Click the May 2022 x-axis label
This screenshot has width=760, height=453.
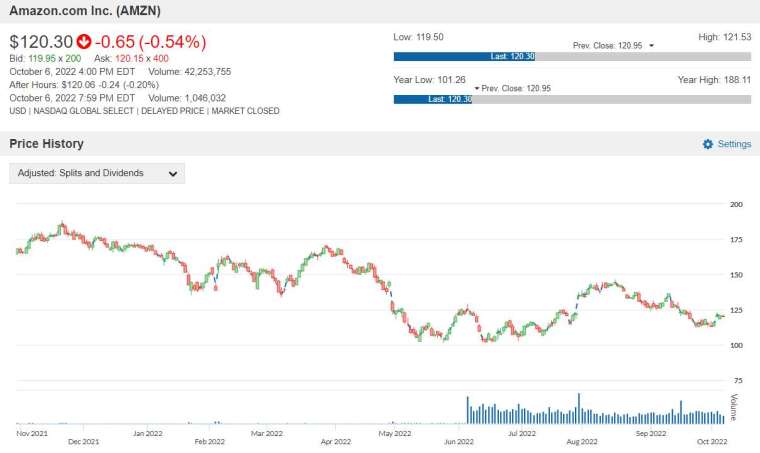[395, 433]
